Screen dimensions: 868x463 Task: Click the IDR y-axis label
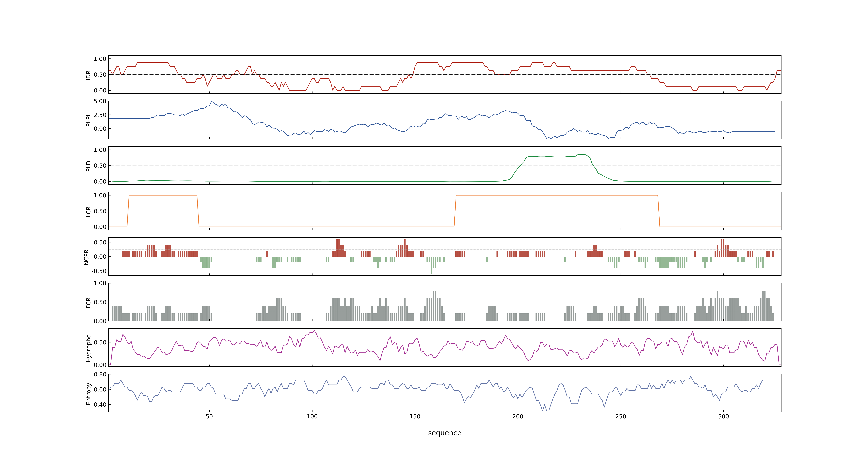click(88, 75)
